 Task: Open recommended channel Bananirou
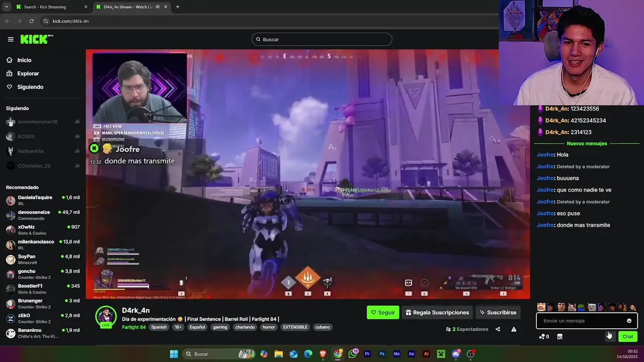click(x=43, y=333)
